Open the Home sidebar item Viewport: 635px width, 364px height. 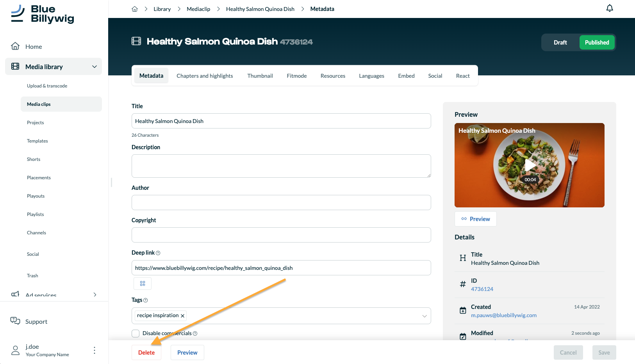tap(34, 46)
